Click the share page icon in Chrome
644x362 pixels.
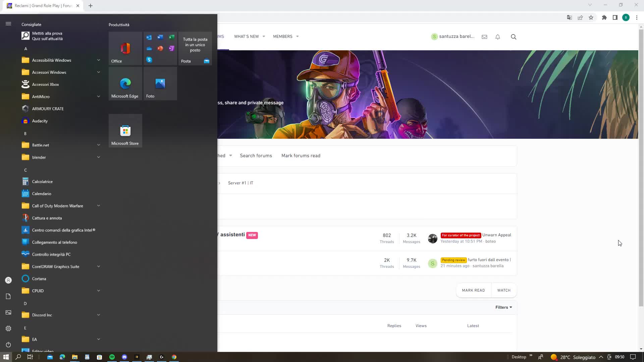click(x=580, y=17)
